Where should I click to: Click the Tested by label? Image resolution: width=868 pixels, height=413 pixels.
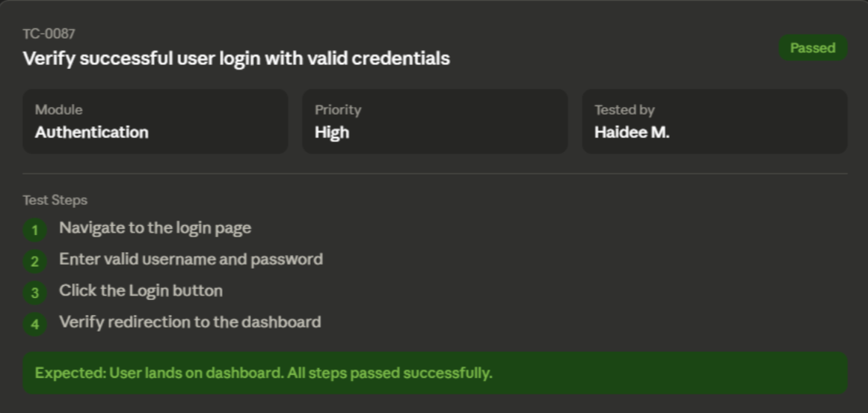624,110
